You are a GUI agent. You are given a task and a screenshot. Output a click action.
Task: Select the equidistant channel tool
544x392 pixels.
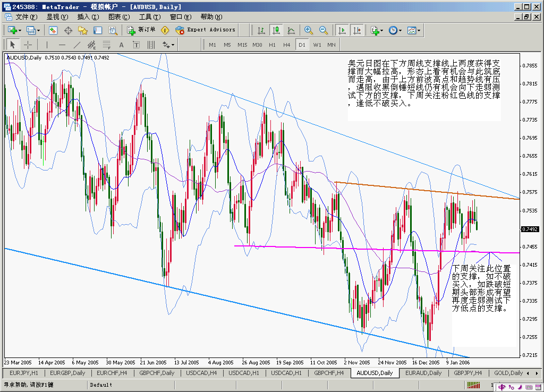(x=91, y=45)
